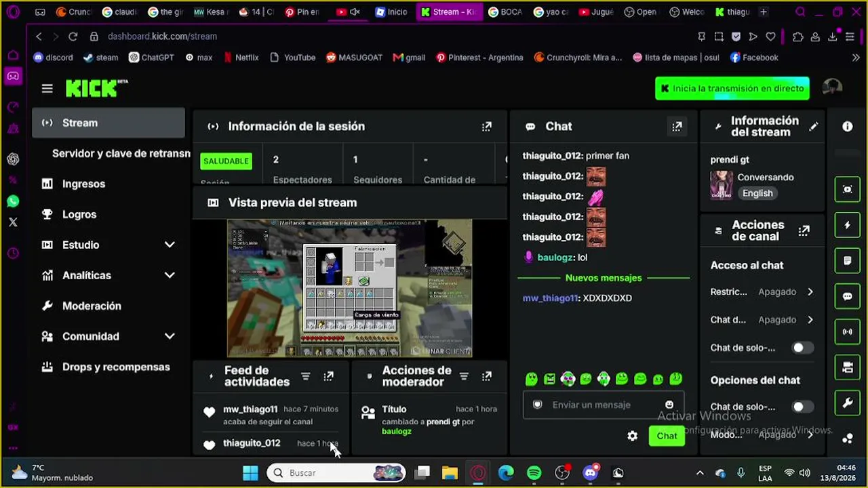
Task: Switch to the BOCA browser tab
Action: 505,12
